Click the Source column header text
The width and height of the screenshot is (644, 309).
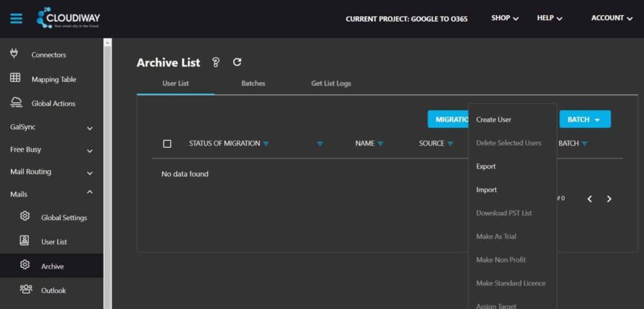click(x=431, y=143)
